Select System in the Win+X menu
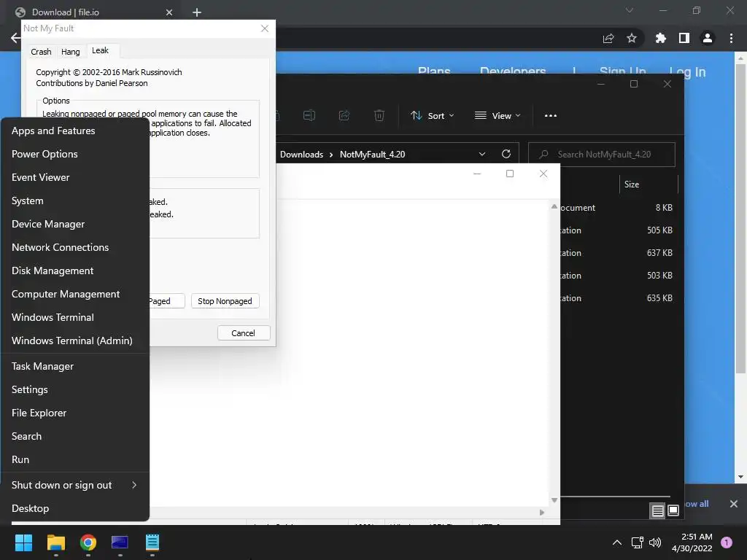 pos(75,201)
